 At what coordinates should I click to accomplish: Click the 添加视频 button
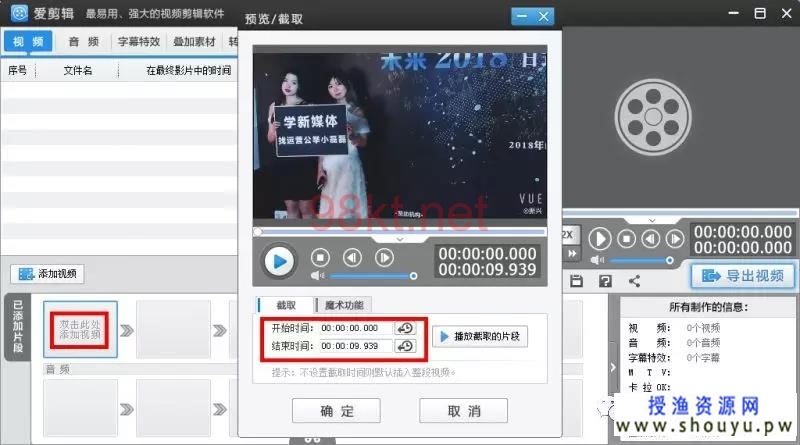(x=47, y=274)
